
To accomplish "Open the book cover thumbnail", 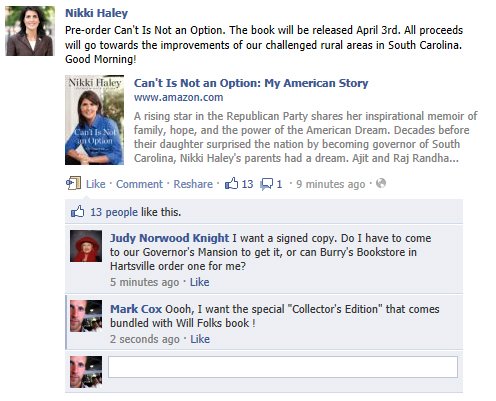I will (94, 120).
